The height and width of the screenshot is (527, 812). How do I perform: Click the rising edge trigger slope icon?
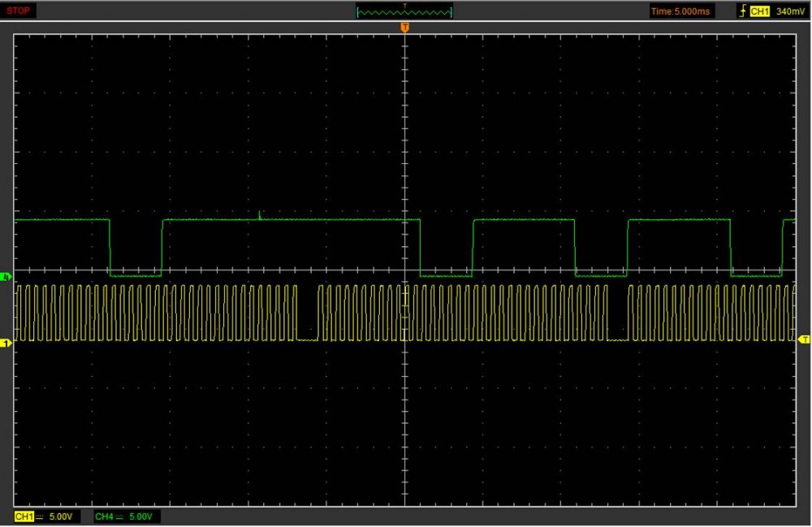743,11
